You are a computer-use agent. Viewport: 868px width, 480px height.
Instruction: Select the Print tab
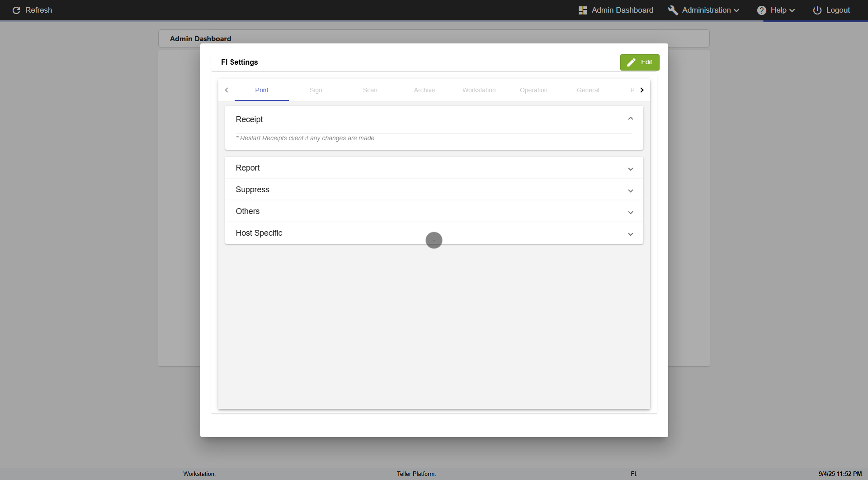click(x=262, y=90)
